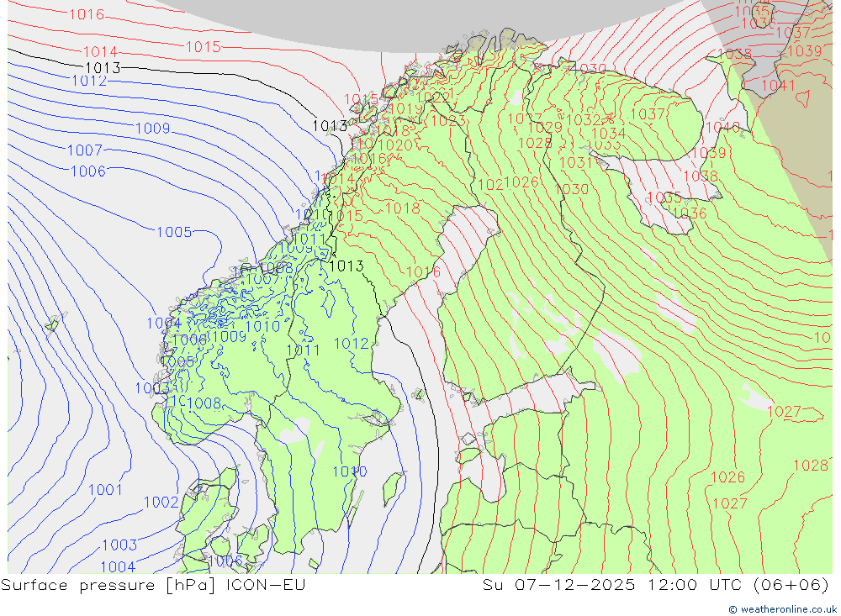Click the 1009 isobar label over the open sea
Viewport: 841px width, 616px height.
[x=153, y=129]
